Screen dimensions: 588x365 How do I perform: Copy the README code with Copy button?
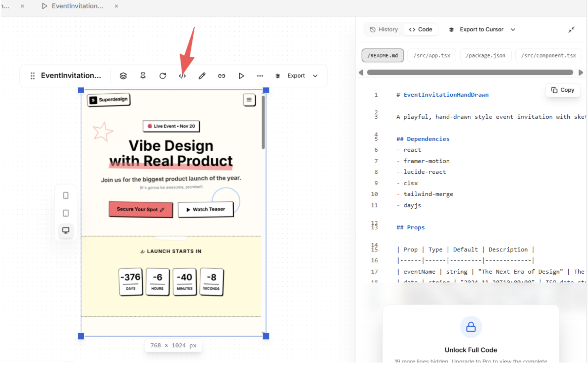[563, 90]
